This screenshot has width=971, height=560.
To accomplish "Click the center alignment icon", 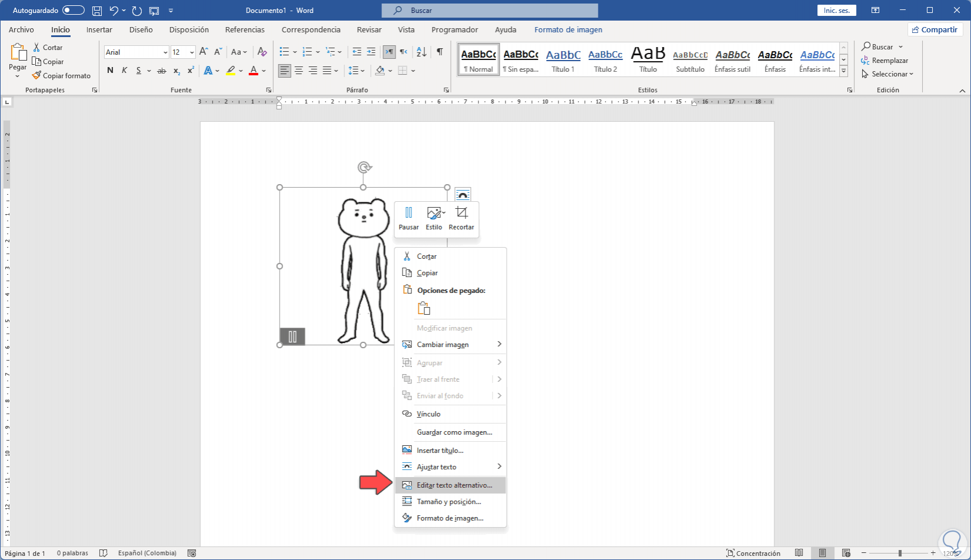I will (298, 71).
